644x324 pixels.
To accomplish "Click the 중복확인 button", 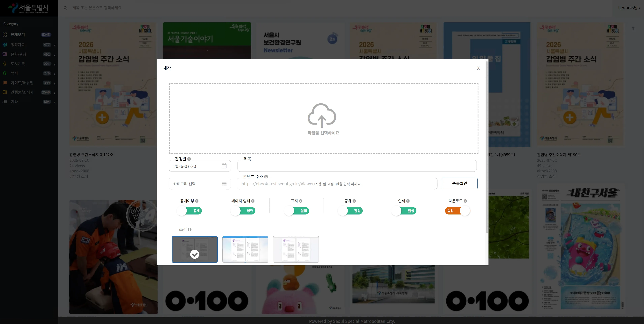I will [460, 183].
